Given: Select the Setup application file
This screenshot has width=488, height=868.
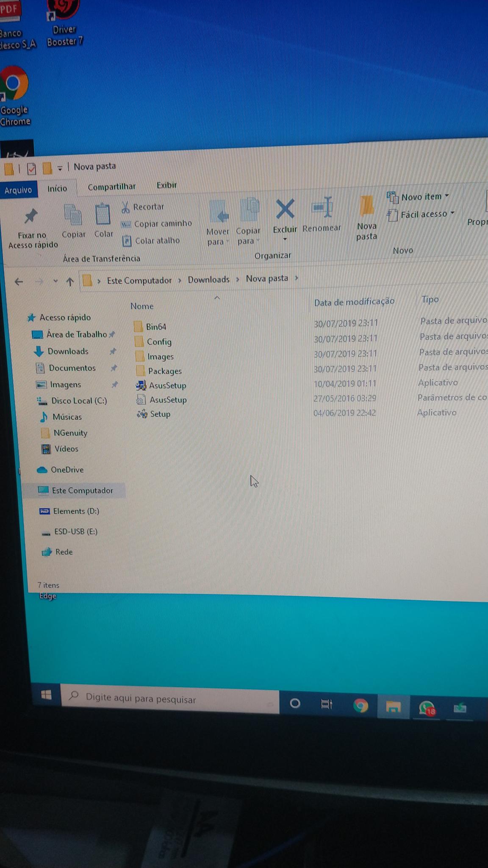Looking at the screenshot, I should pos(154,414).
